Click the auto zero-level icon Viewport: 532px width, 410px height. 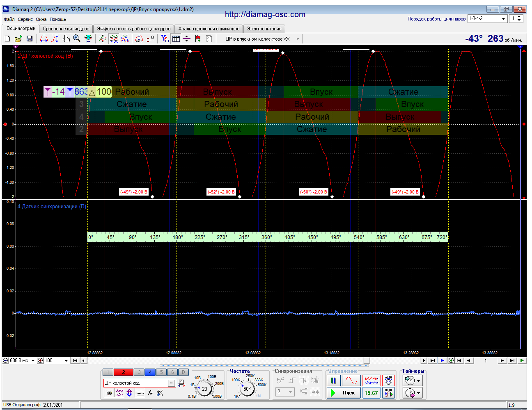pyautogui.click(x=139, y=39)
